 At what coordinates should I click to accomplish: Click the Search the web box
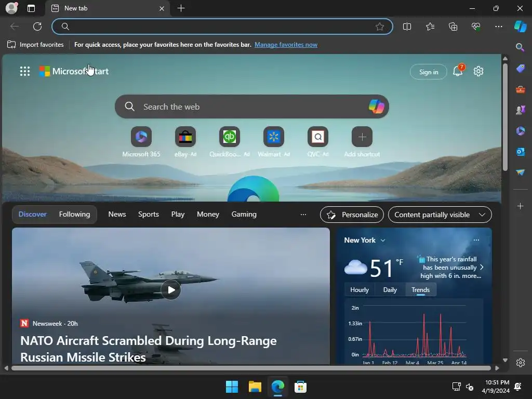(x=252, y=107)
